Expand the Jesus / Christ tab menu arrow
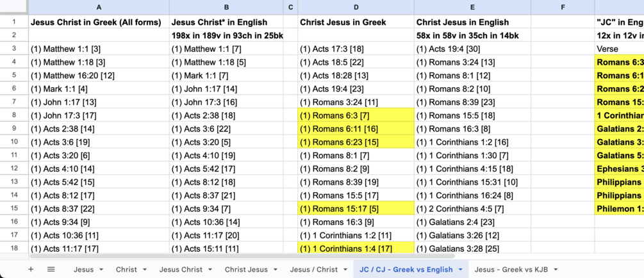This screenshot has width=644, height=278. [x=345, y=270]
